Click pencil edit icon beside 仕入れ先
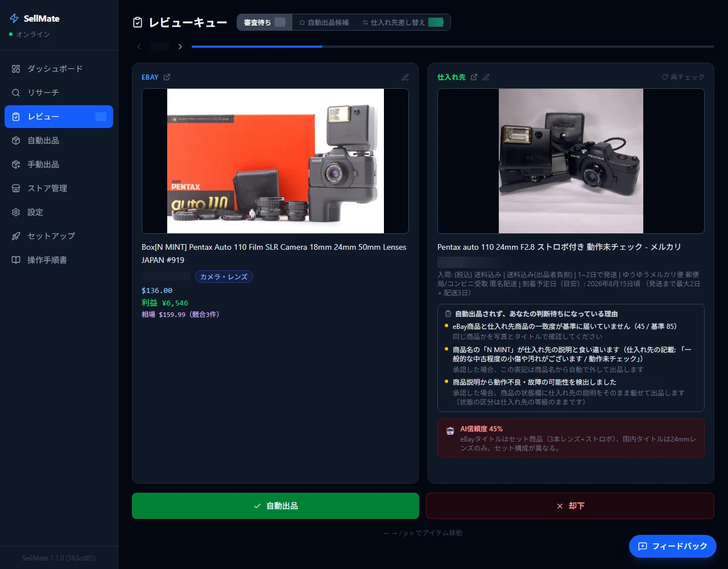This screenshot has width=728, height=569. click(486, 77)
